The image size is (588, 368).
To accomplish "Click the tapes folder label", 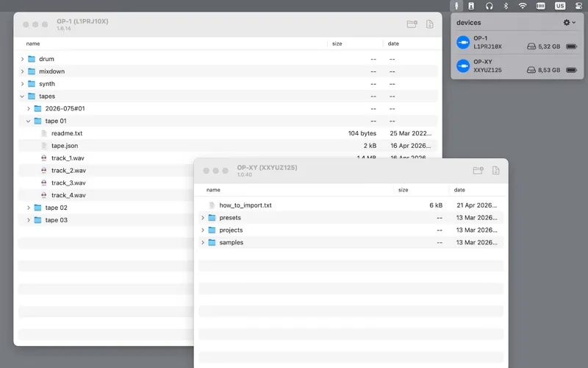I will tap(47, 96).
